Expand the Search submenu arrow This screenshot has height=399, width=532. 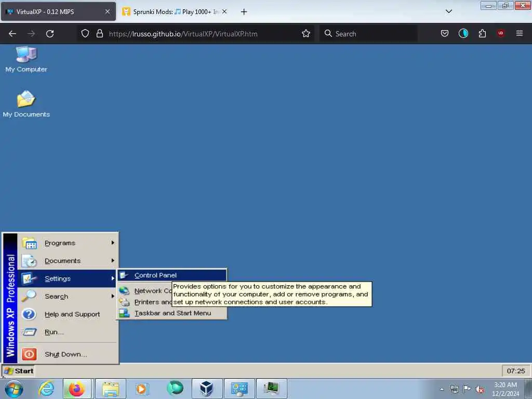(x=113, y=296)
